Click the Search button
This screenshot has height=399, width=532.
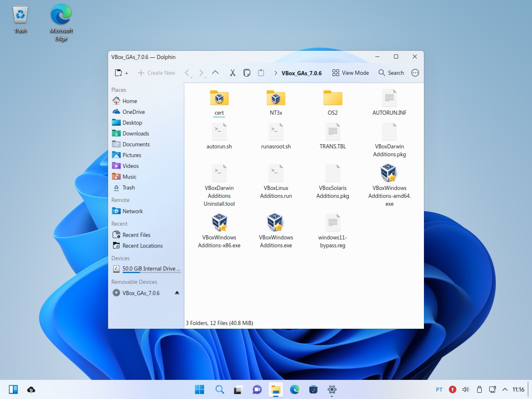click(391, 73)
